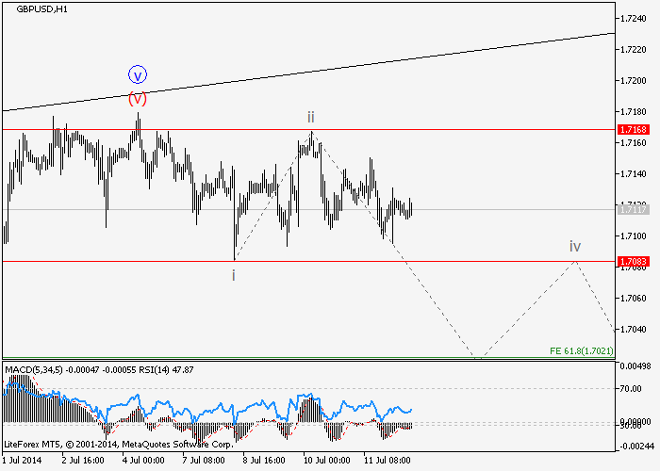Click the -0.00244 indicator scale value

point(635,446)
